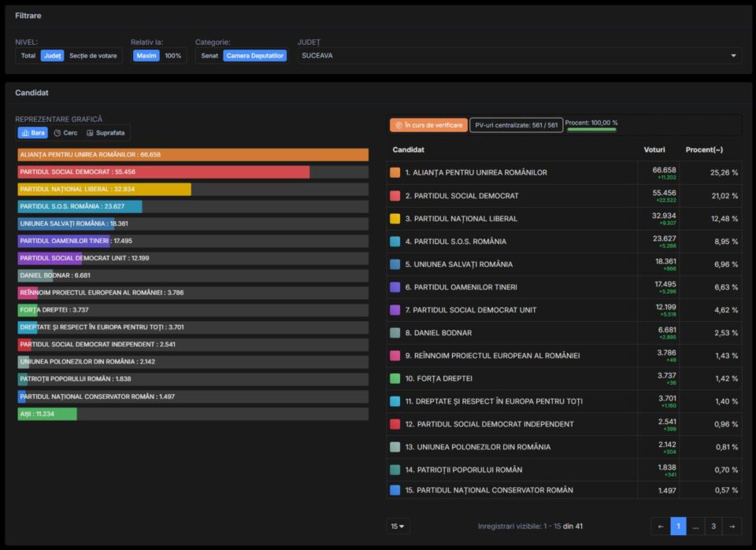The height and width of the screenshot is (550, 756).
Task: Click pink swatch for Reînnoim Proiectul European row
Action: (395, 356)
